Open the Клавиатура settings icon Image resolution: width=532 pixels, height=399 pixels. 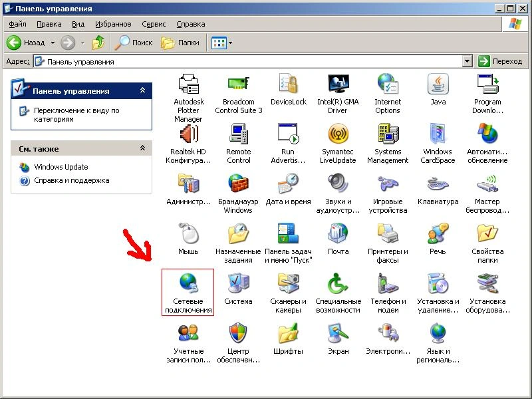pyautogui.click(x=438, y=184)
